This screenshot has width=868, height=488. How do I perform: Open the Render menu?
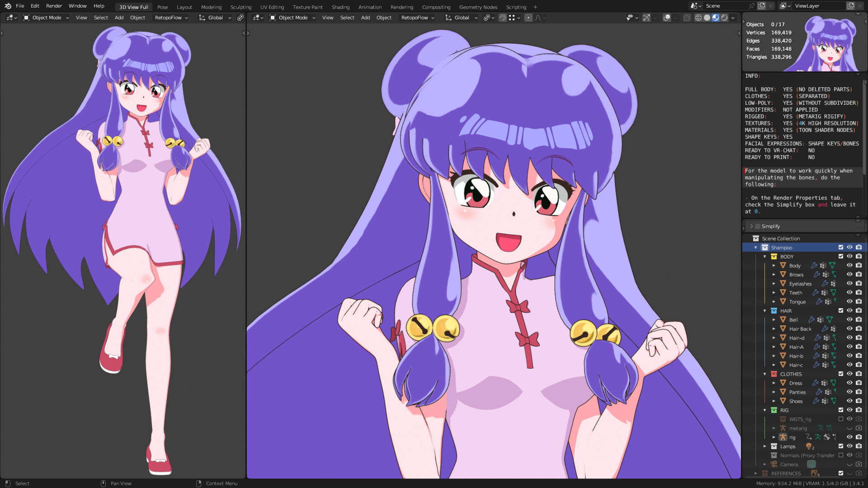click(54, 6)
